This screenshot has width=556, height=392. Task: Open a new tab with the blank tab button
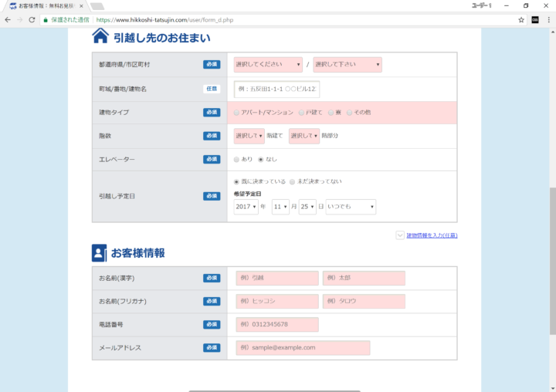tap(97, 6)
